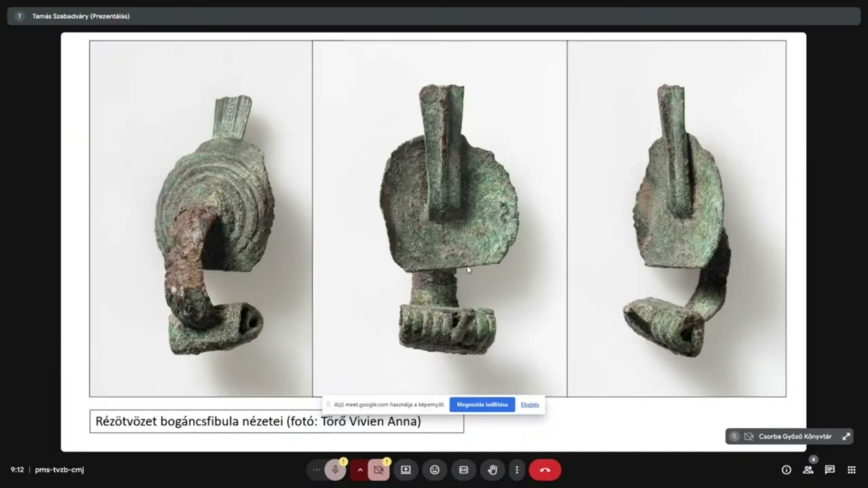The image size is (868, 488).
Task: Click the meet.google.com sharing notice text
Action: (389, 405)
